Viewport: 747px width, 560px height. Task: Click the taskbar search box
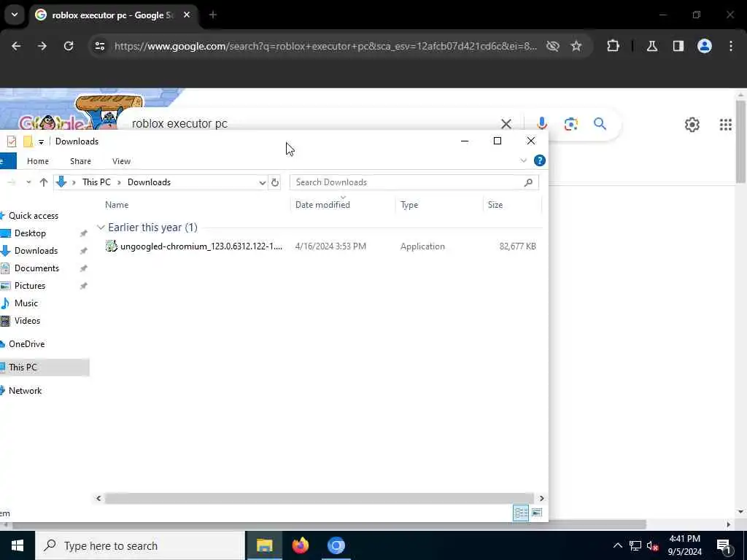tap(140, 545)
